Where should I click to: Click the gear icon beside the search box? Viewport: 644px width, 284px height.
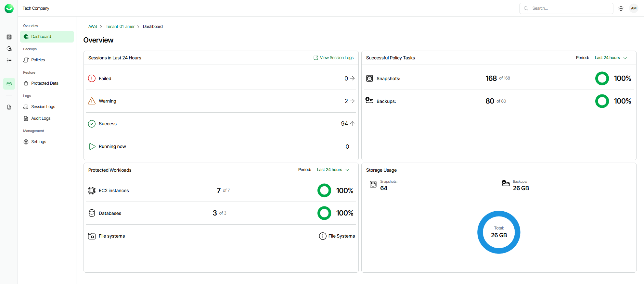(621, 8)
